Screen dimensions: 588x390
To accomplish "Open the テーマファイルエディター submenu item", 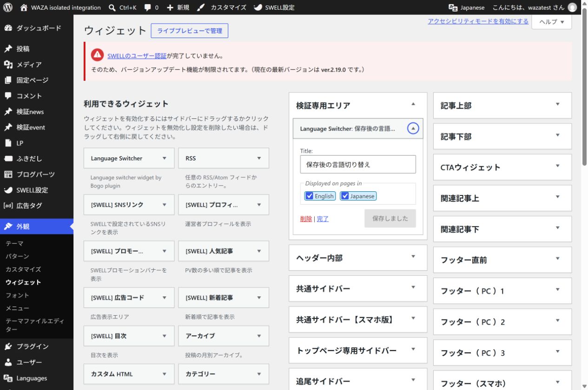I will [34, 325].
